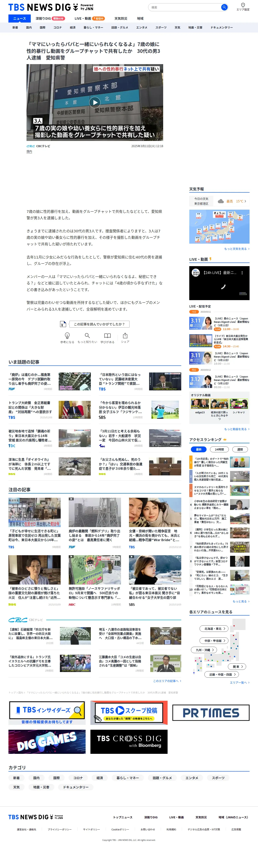The image size is (258, 868).
Task: Click the スポーツ category pill
Action: point(218,778)
